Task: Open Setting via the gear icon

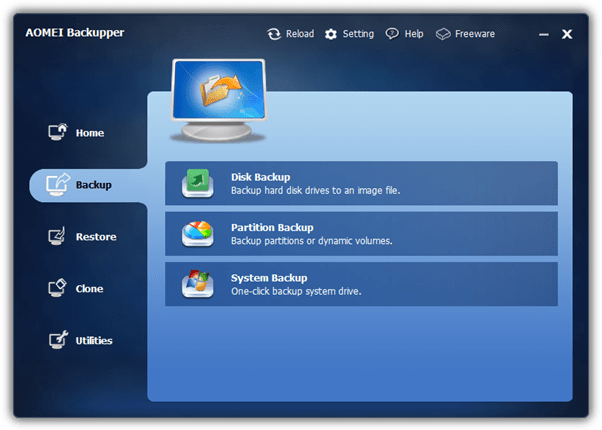Action: click(x=331, y=34)
